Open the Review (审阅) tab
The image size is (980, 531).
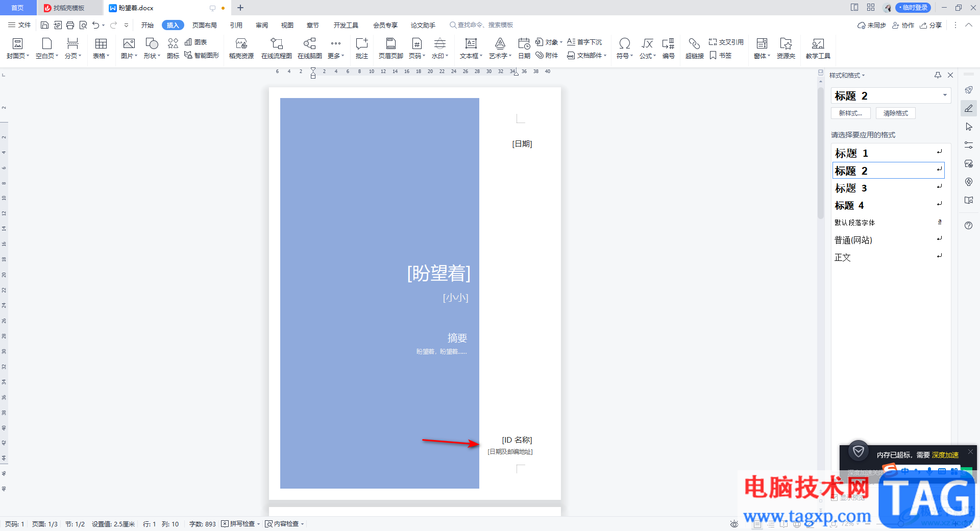pos(262,25)
